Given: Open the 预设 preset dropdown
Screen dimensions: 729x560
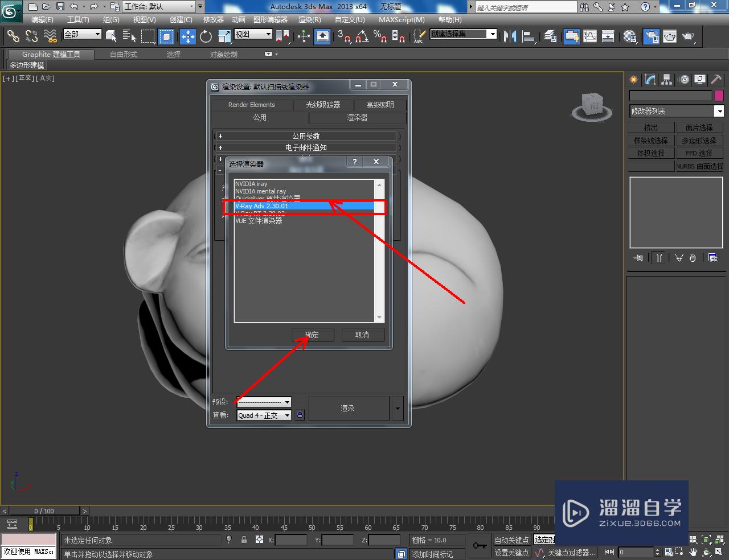Looking at the screenshot, I should (x=264, y=402).
